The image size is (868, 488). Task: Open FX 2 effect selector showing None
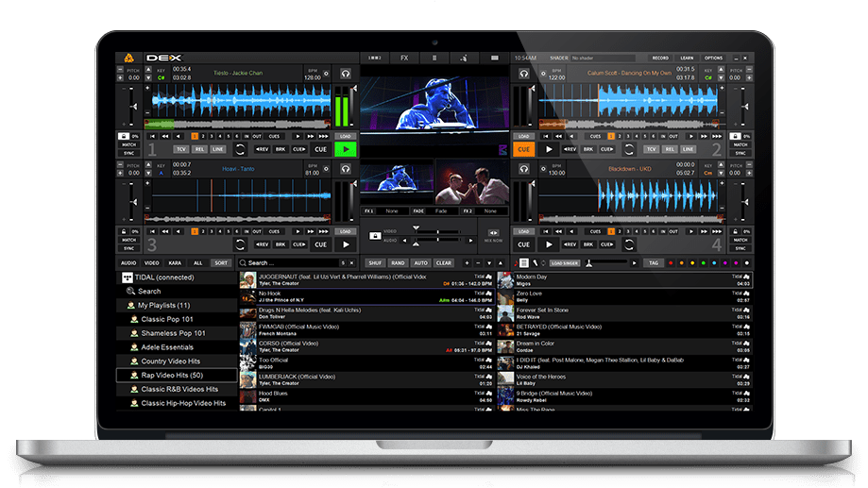pyautogui.click(x=490, y=210)
